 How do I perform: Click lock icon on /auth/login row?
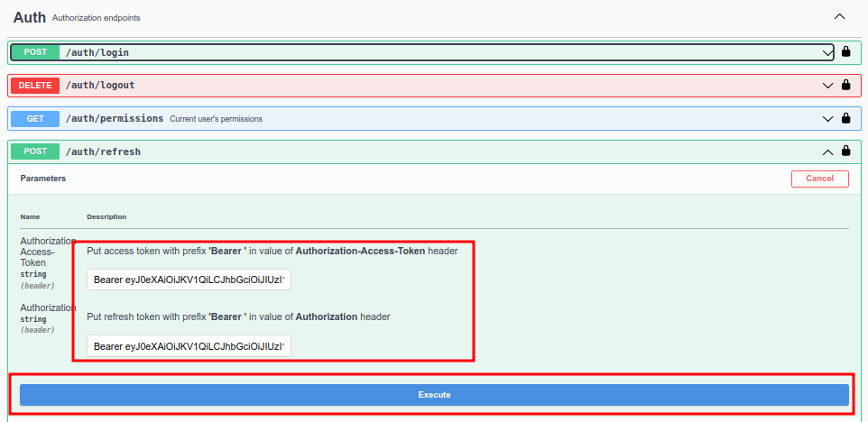[845, 52]
